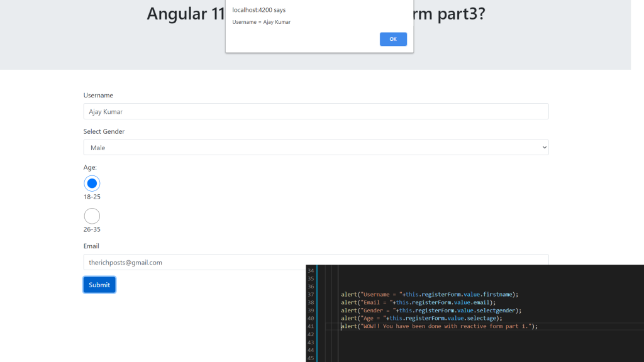Click the Username = Ajay Kumar dialog message

(x=261, y=21)
